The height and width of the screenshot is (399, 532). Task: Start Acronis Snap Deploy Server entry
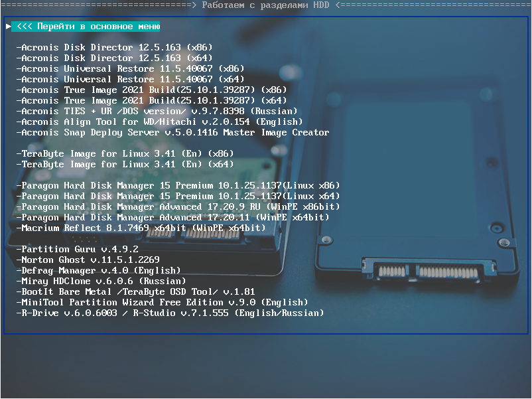pos(172,133)
